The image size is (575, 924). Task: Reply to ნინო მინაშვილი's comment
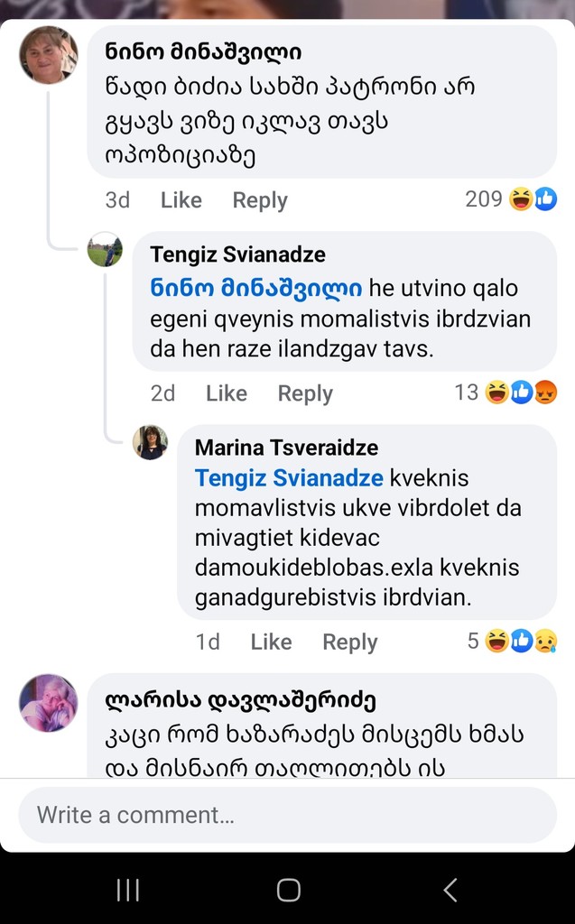(260, 200)
